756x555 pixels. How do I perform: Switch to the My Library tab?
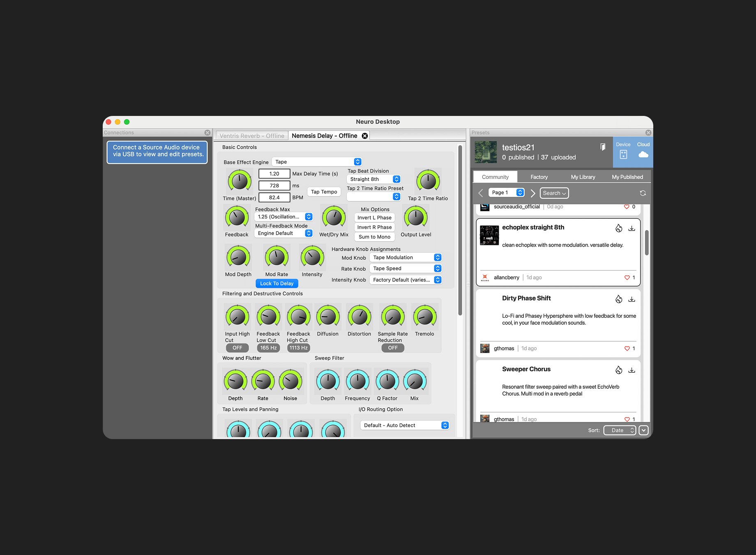tap(583, 177)
